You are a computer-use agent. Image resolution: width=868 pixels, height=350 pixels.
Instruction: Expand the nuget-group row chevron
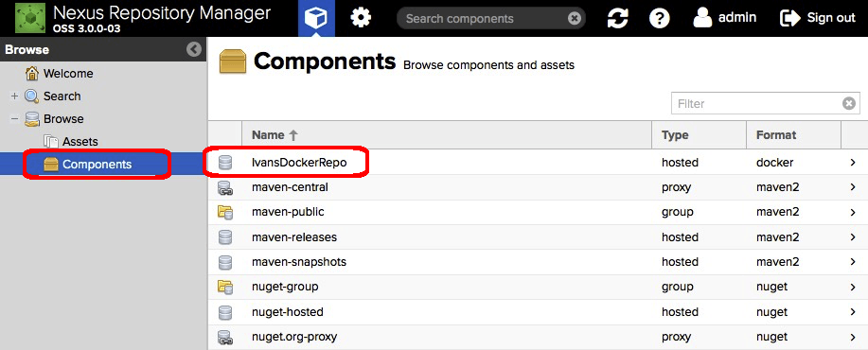(x=853, y=287)
